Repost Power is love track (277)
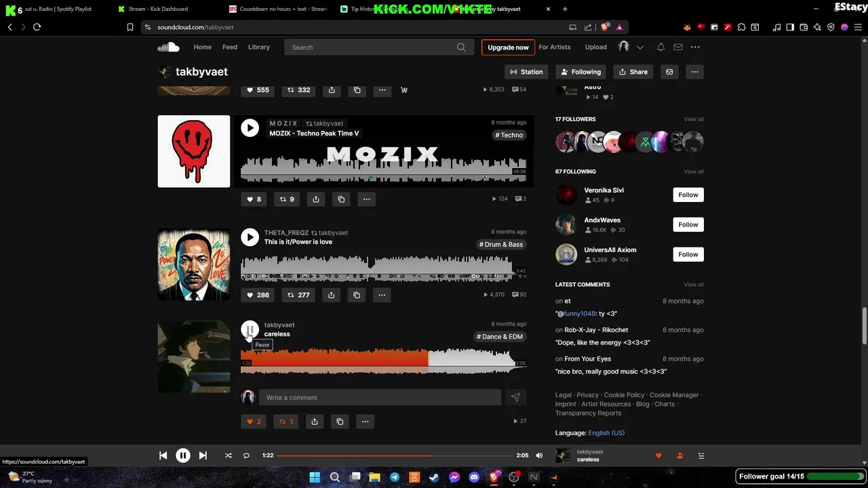Image resolution: width=868 pixels, height=488 pixels. click(x=298, y=295)
